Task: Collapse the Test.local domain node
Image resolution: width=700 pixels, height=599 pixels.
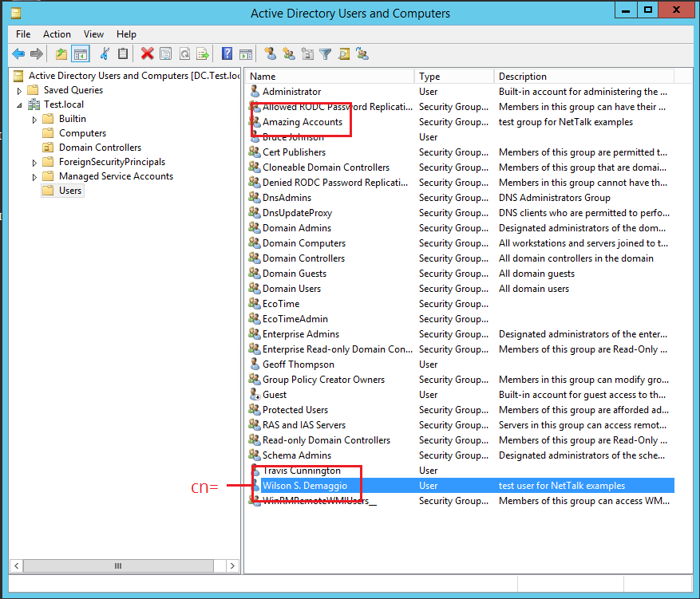Action: (18, 104)
